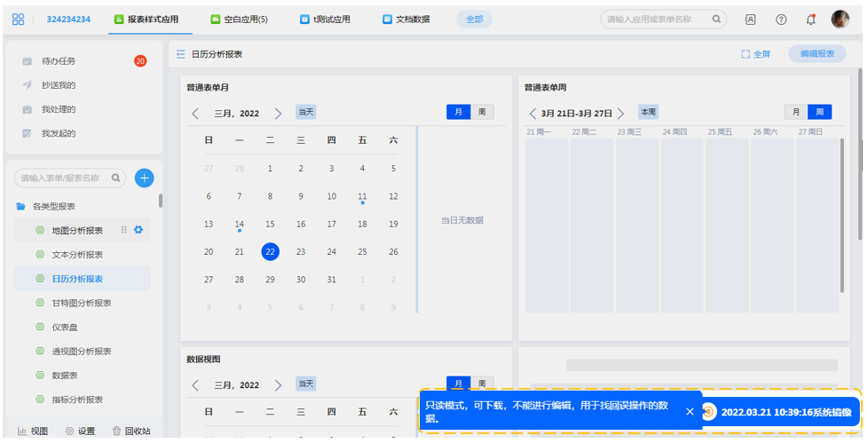Viewport: 868px width, 443px height.
Task: Click the 全屏 fullscreen button
Action: coord(756,54)
